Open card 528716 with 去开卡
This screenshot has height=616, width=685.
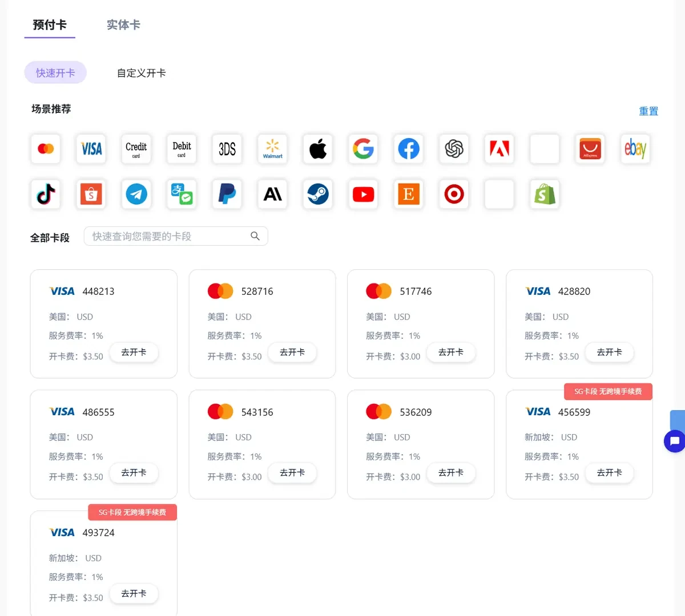292,352
